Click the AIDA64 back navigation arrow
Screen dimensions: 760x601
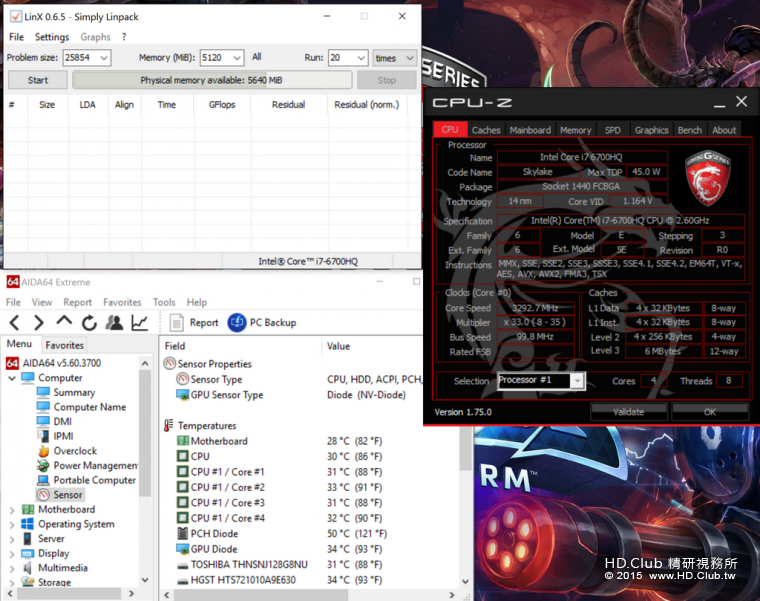[15, 322]
